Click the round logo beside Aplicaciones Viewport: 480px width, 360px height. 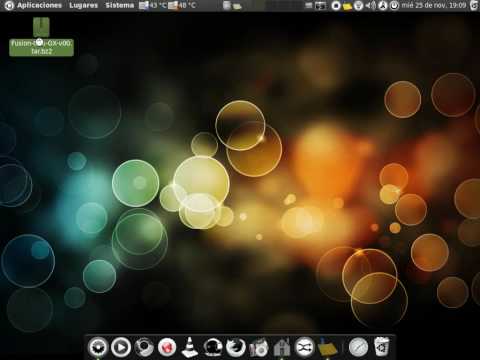[9, 5]
